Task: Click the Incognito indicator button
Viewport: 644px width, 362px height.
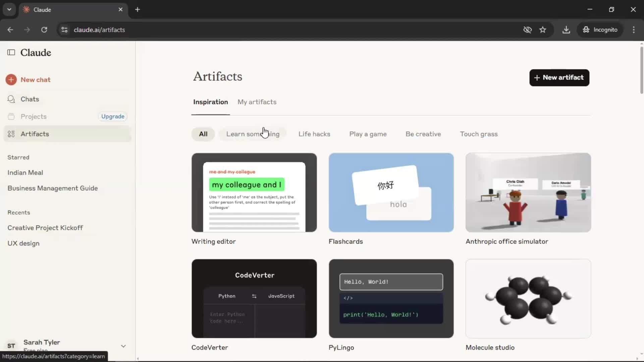Action: click(x=600, y=30)
